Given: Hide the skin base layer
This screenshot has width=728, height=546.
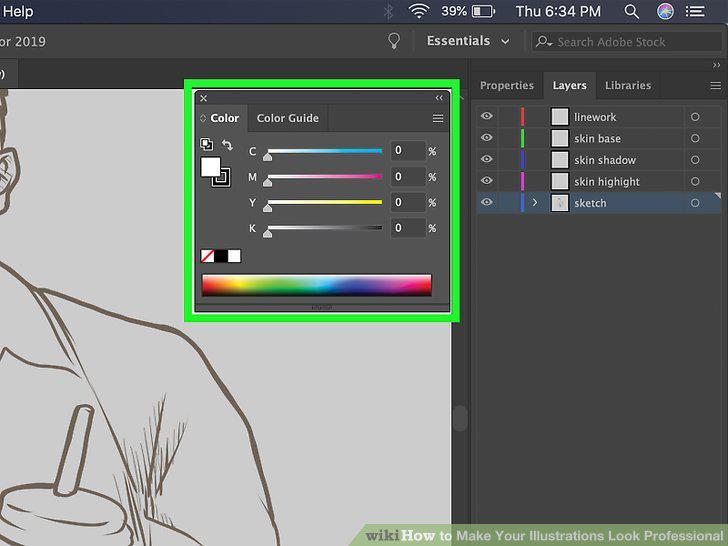Looking at the screenshot, I should coord(487,137).
